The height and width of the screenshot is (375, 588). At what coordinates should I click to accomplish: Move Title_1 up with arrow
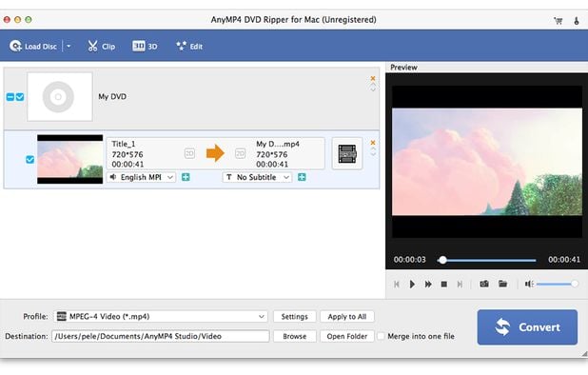tap(373, 149)
